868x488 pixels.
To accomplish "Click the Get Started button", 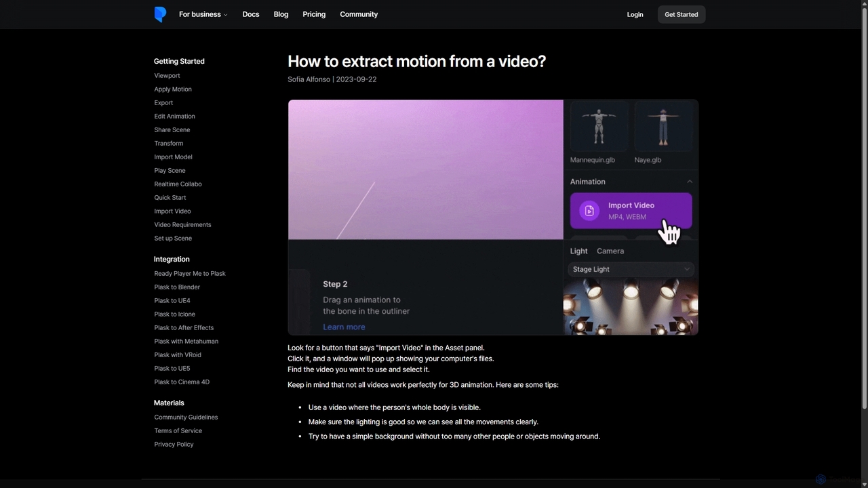I will click(682, 14).
